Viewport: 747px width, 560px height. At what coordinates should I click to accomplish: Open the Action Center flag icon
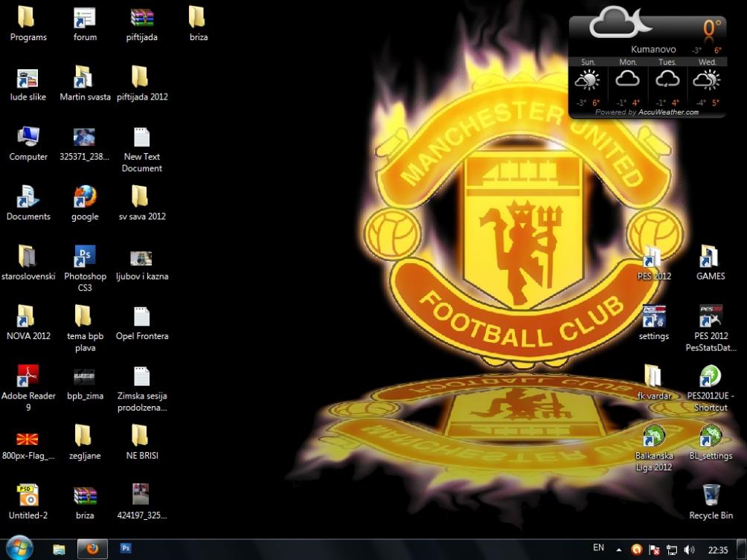[x=655, y=550]
